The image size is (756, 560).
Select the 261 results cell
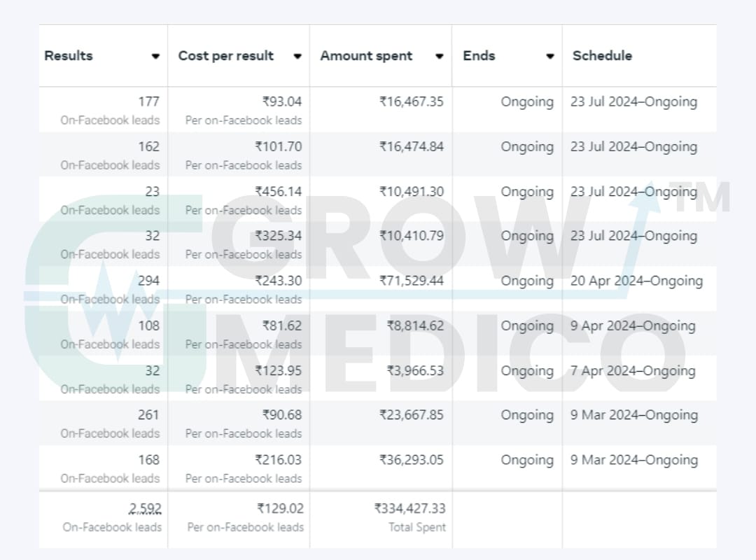pyautogui.click(x=148, y=415)
